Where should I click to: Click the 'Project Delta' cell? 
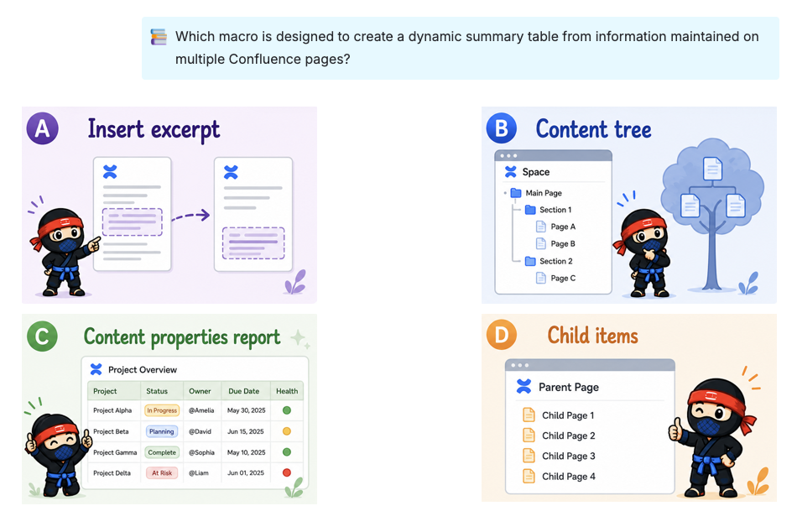point(112,473)
